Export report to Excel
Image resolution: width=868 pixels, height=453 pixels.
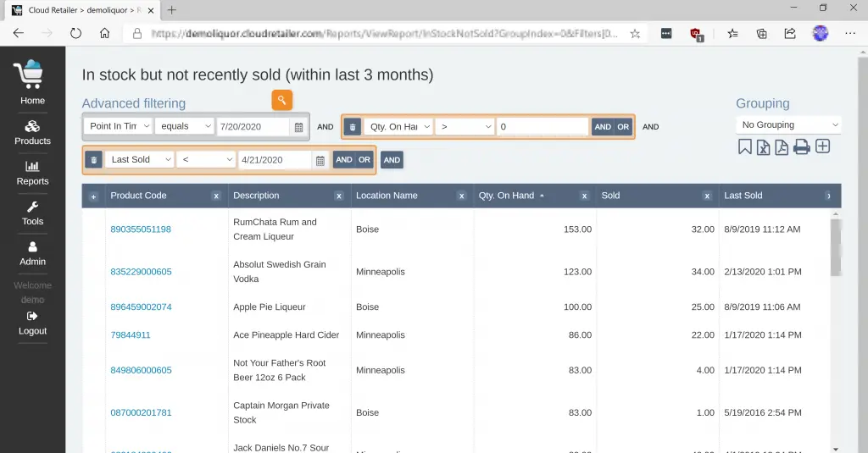tap(763, 146)
